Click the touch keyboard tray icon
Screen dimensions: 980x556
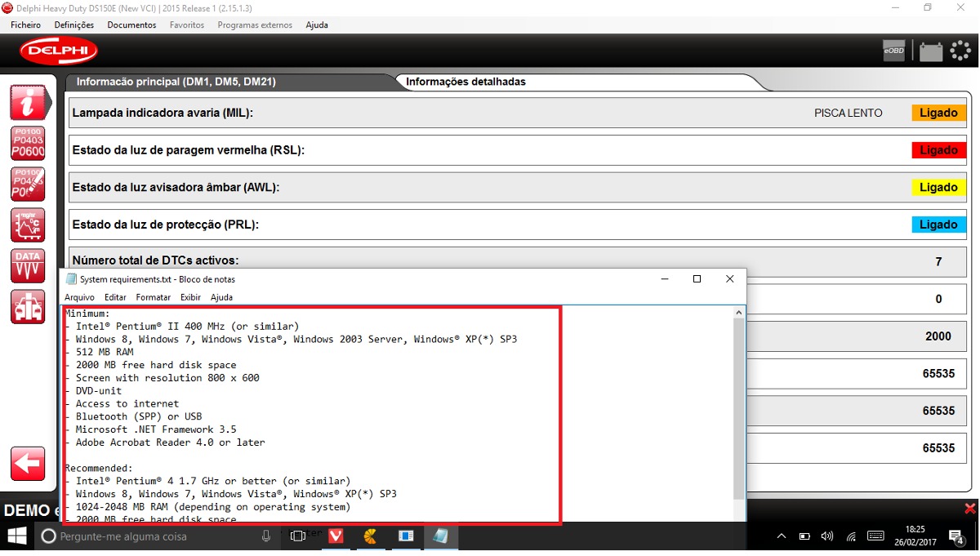coord(875,536)
